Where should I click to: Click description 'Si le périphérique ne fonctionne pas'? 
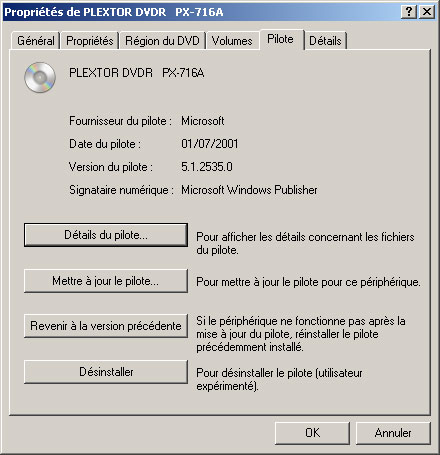pyautogui.click(x=301, y=334)
